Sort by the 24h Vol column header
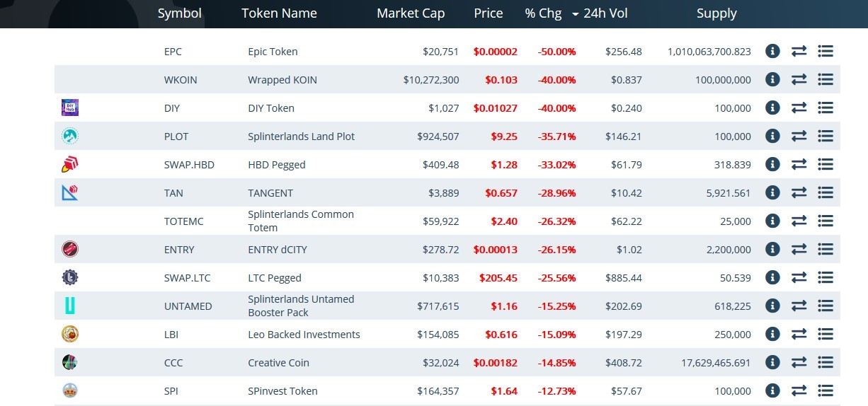 [605, 13]
